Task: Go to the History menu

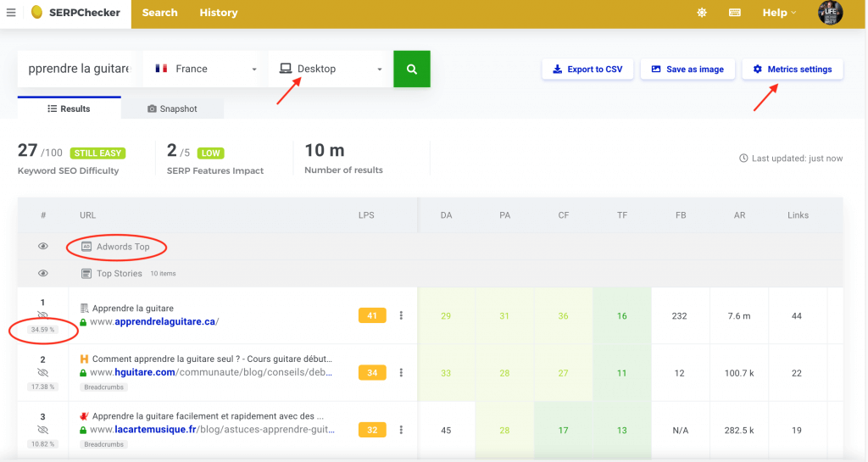Action: pyautogui.click(x=219, y=12)
